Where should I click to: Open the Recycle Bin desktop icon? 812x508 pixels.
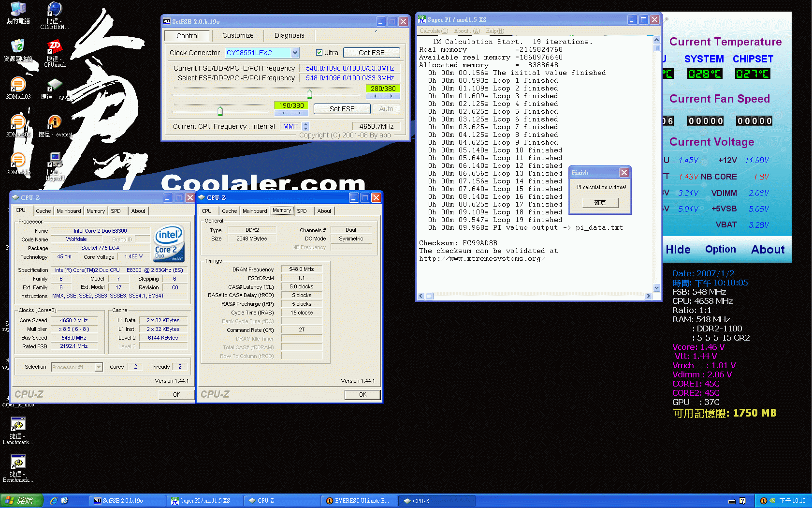(18, 50)
